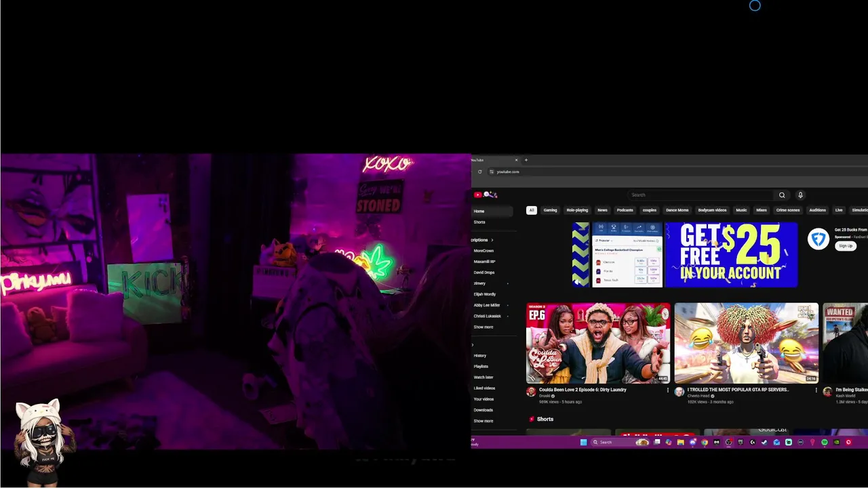Select the All filter chip
Image resolution: width=868 pixels, height=488 pixels.
point(532,210)
